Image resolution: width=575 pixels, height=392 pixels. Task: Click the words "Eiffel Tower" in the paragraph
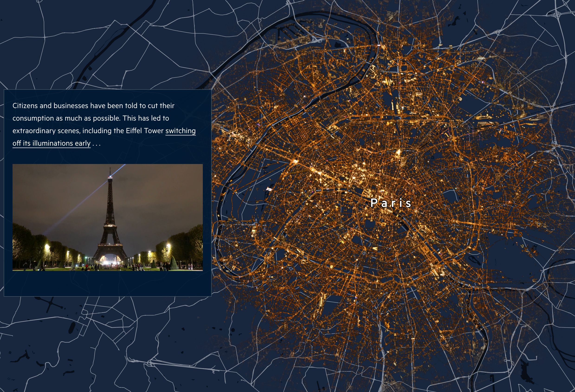point(145,131)
